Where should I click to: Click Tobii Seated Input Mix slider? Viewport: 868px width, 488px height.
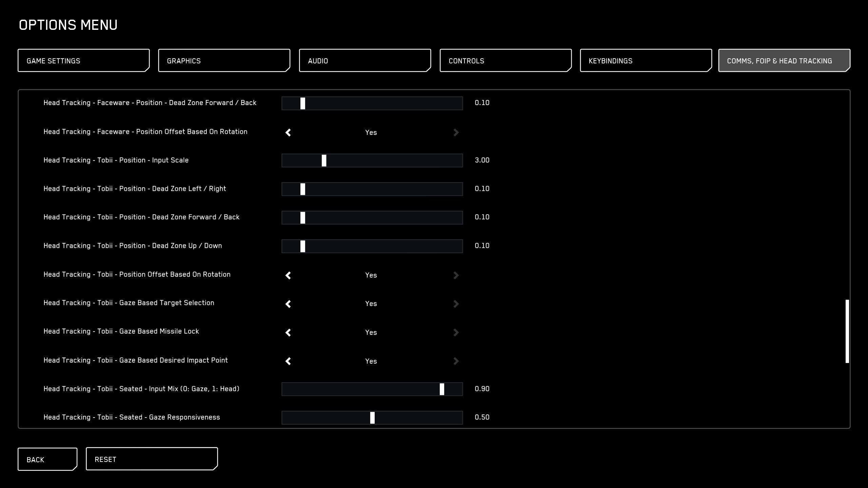coord(372,389)
